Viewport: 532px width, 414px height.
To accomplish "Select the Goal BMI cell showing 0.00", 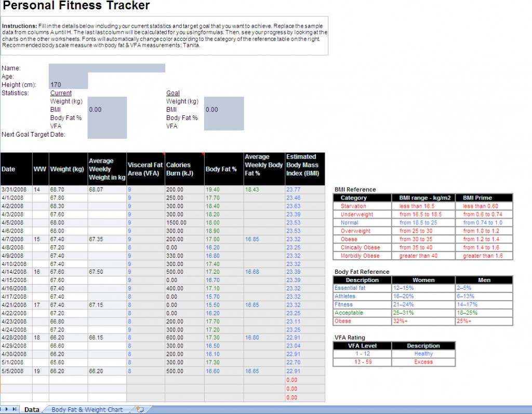I will coord(224,109).
